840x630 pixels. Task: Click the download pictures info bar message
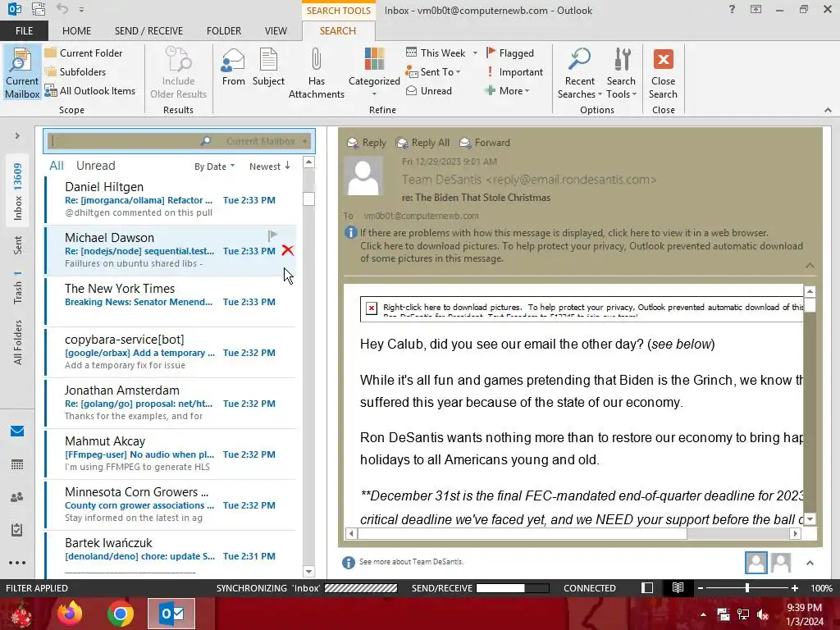[x=582, y=252]
